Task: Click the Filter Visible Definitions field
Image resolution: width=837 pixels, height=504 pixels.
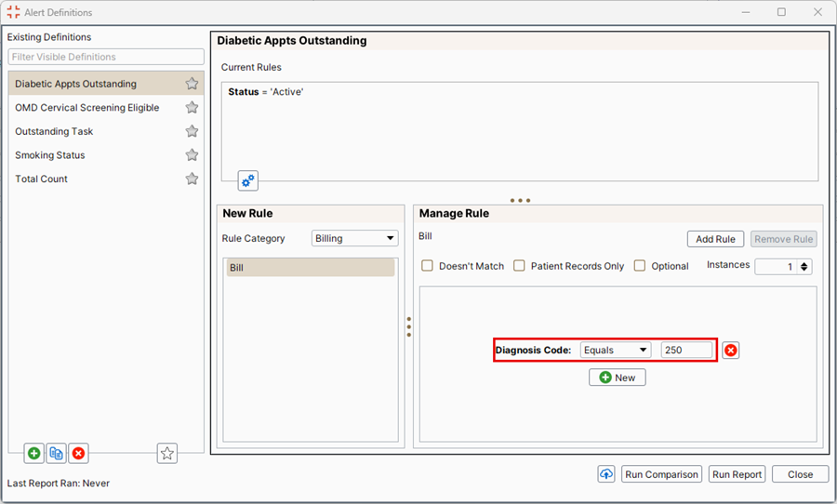Action: pyautogui.click(x=105, y=57)
